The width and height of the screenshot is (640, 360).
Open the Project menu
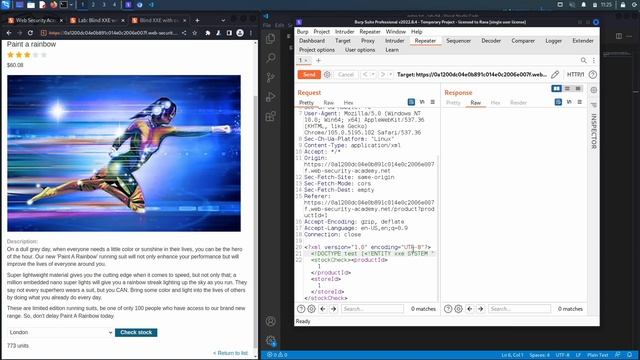pyautogui.click(x=321, y=31)
